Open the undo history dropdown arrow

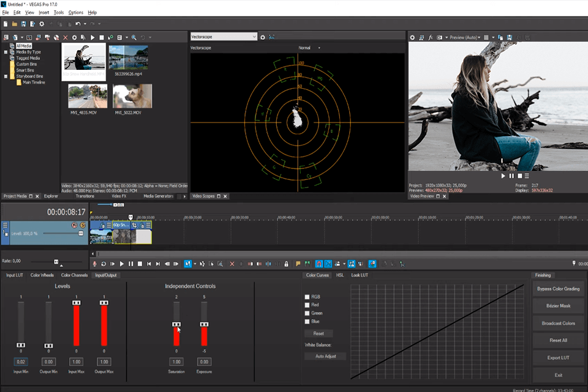click(x=85, y=24)
